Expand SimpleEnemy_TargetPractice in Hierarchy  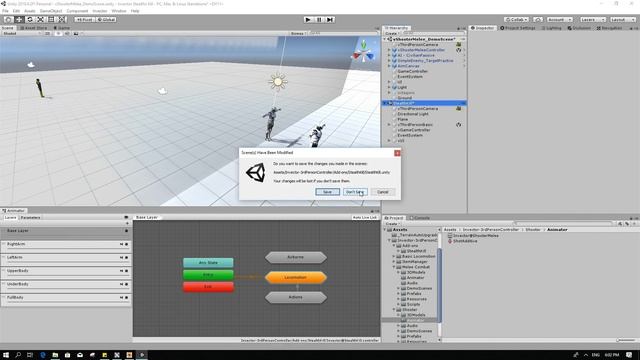[389, 60]
